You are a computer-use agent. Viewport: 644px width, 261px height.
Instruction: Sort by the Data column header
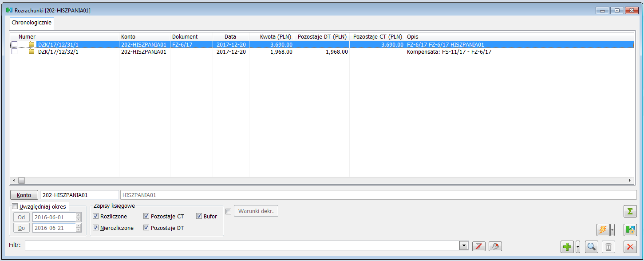[x=231, y=36]
